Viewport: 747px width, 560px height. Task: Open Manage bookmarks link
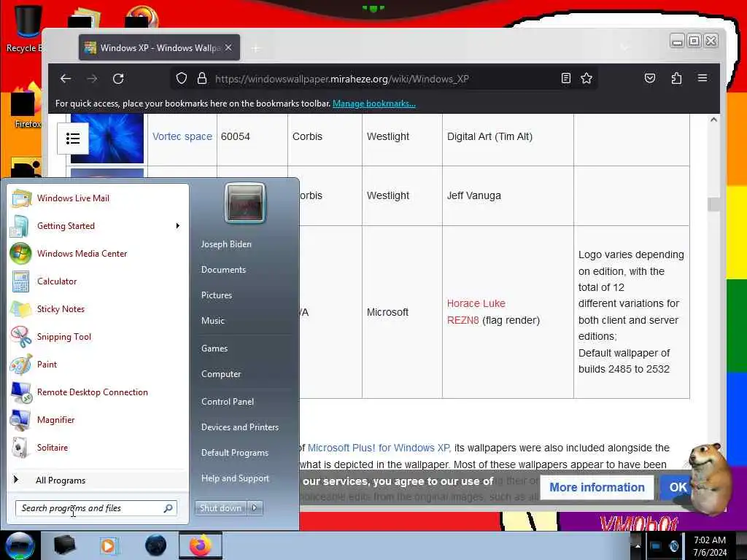(x=374, y=104)
